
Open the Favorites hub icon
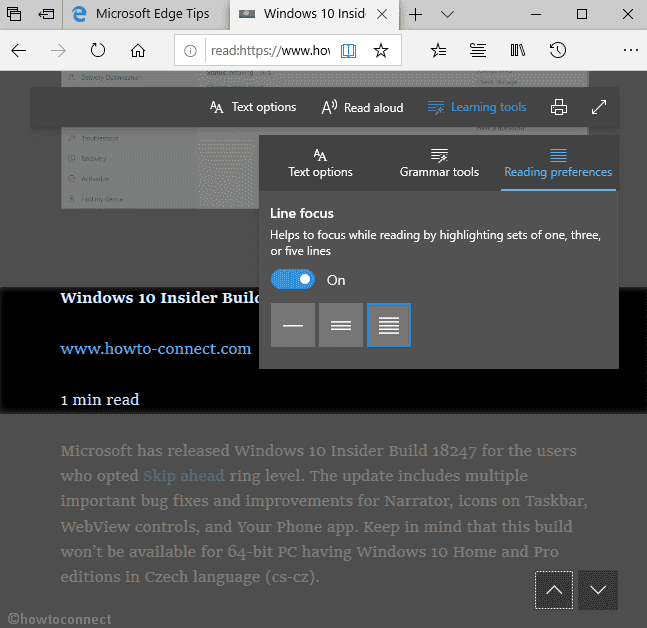(x=438, y=50)
